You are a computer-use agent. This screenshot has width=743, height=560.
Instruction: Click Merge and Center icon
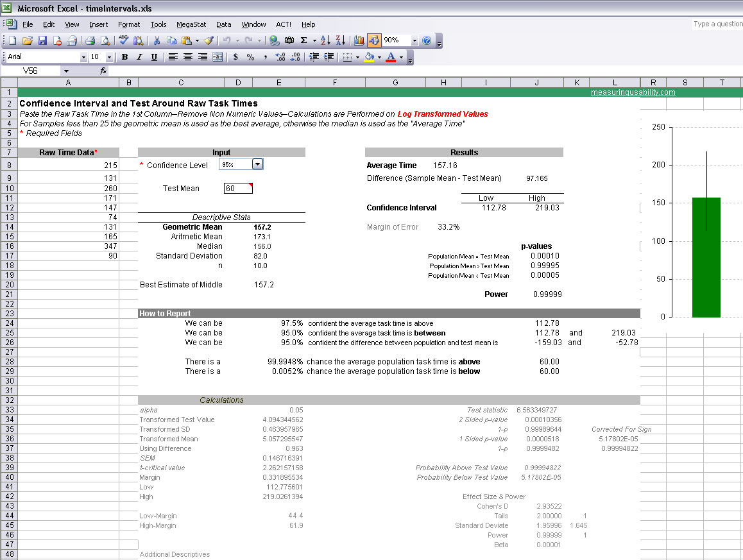tap(218, 57)
